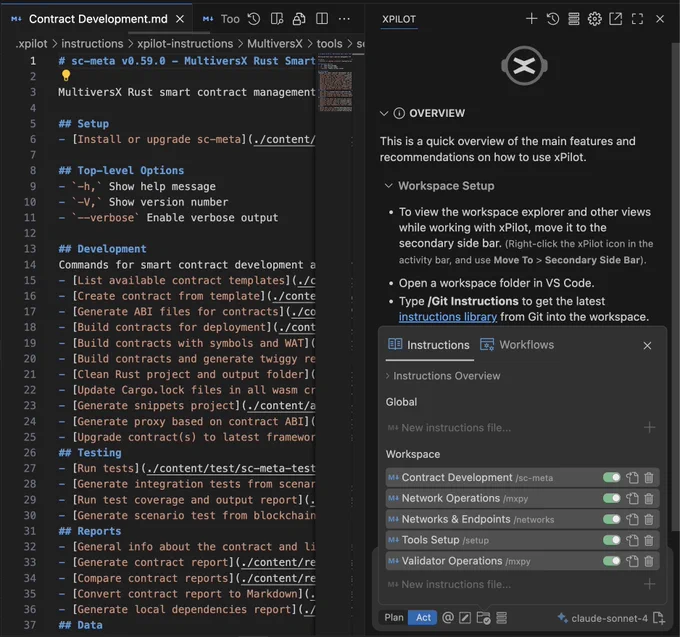Click the @ mention icon in chat bar

coord(448,617)
